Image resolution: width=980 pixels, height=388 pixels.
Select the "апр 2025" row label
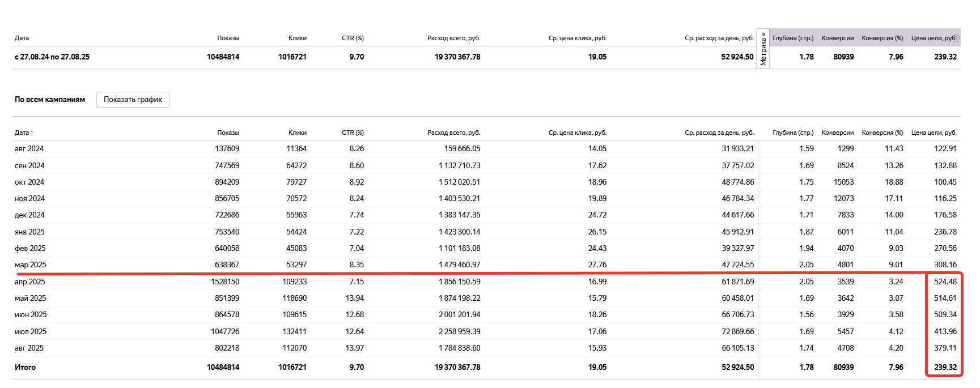click(29, 282)
